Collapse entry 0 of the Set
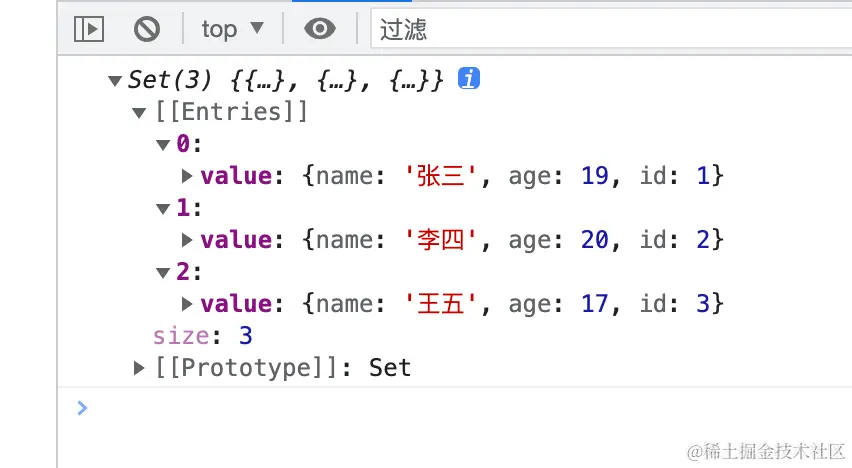852x468 pixels. [163, 145]
